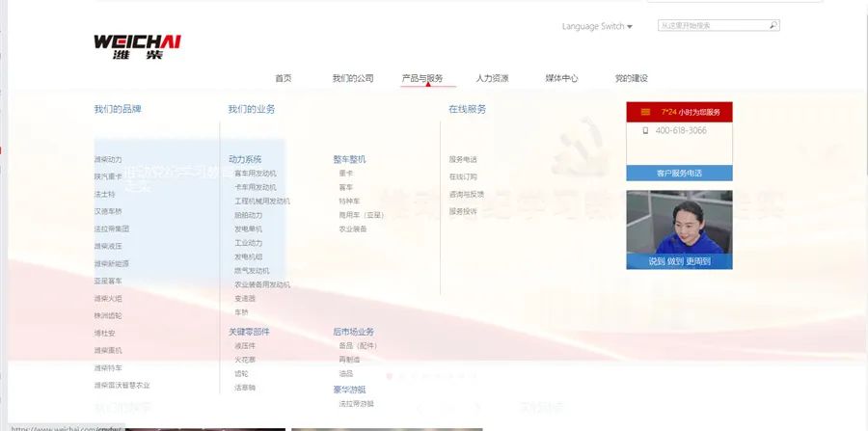Image resolution: width=868 pixels, height=431 pixels.
Task: Select 客车用发动机 under 动力系统
Action: [x=256, y=174]
